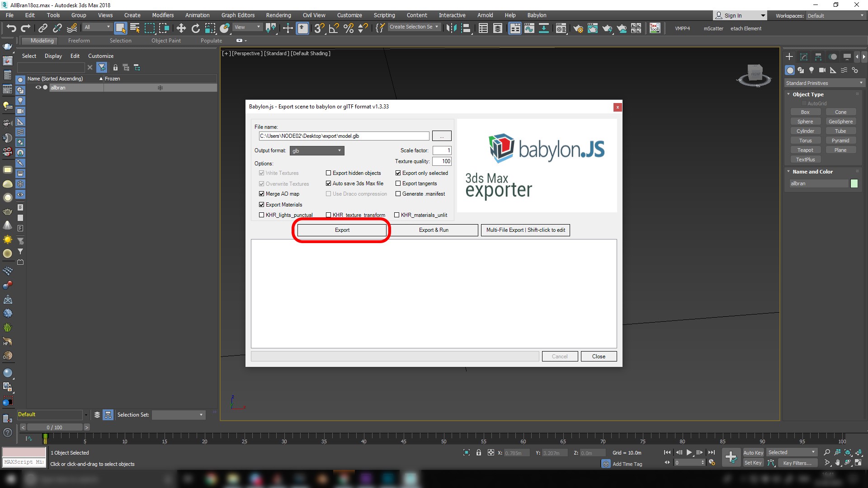Hide allbran using the eye icon
Screen dimensions: 868x488
coord(38,88)
